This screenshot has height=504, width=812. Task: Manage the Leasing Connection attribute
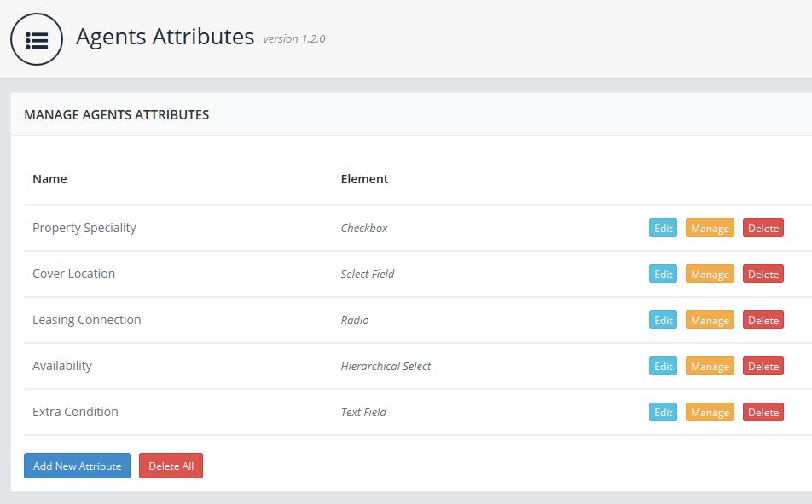click(x=710, y=320)
